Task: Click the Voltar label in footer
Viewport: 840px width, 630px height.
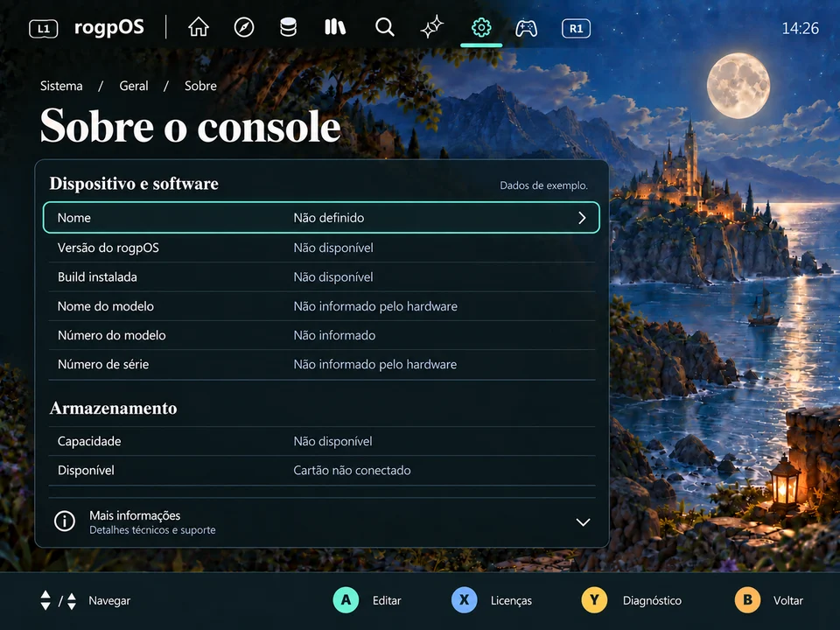Action: click(x=788, y=600)
